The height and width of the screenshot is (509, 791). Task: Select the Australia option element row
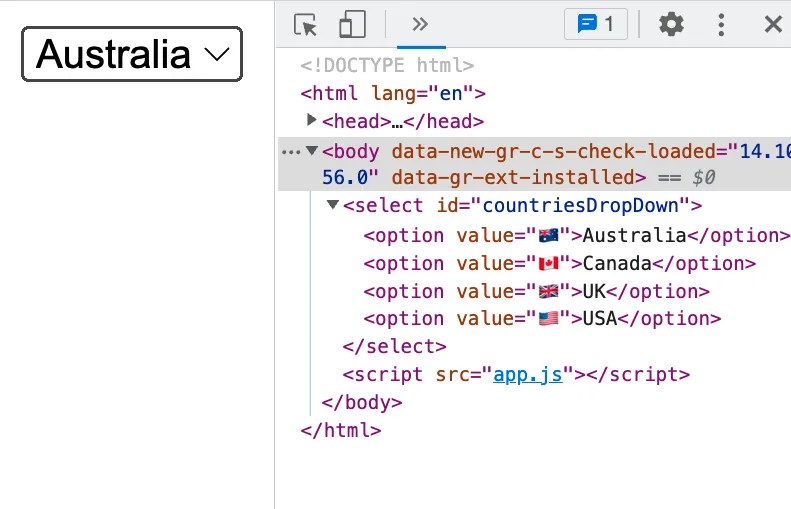577,236
